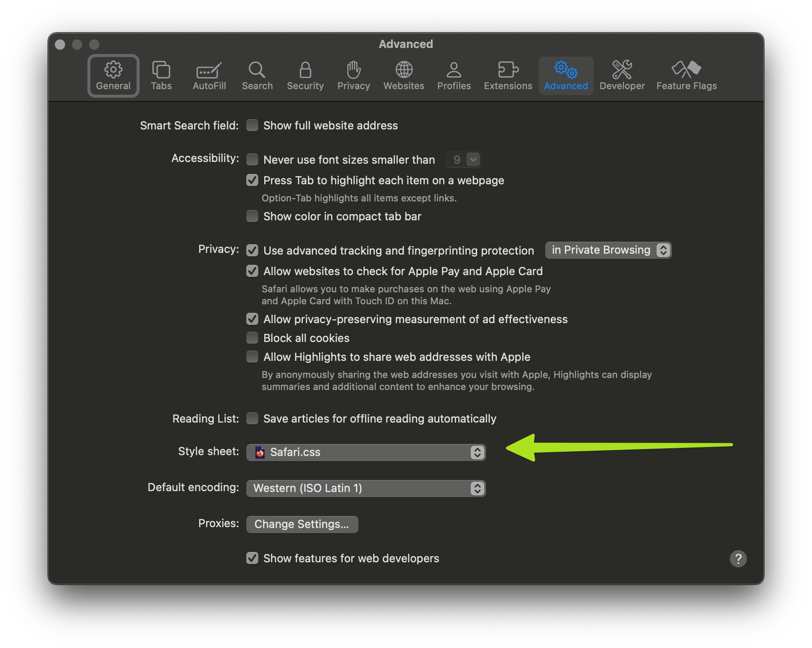Open the Search settings pane

coord(257,75)
